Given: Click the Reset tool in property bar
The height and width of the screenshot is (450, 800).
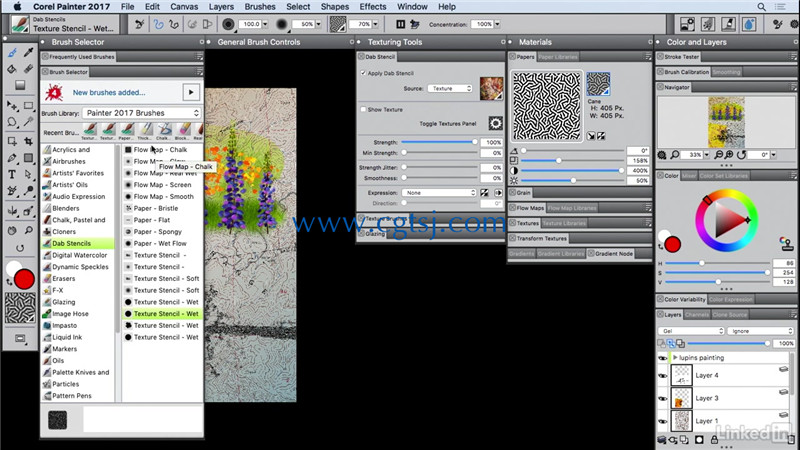Looking at the screenshot, I should [139, 24].
